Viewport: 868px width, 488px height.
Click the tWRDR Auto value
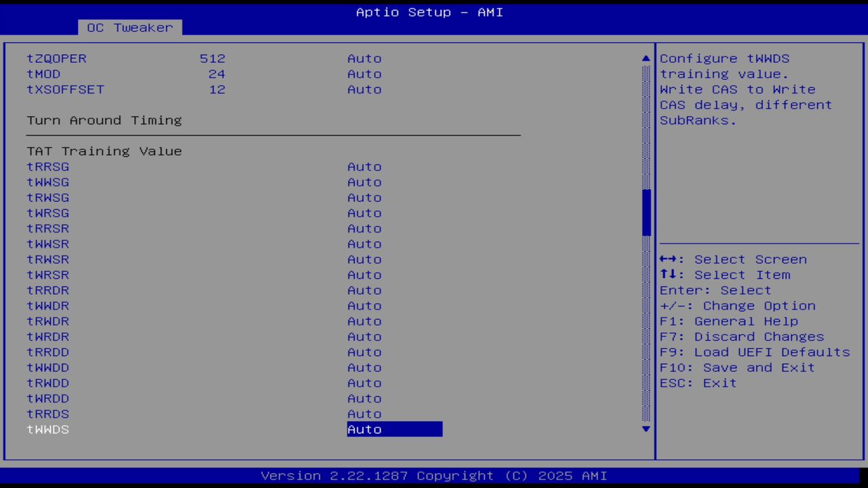coord(364,337)
